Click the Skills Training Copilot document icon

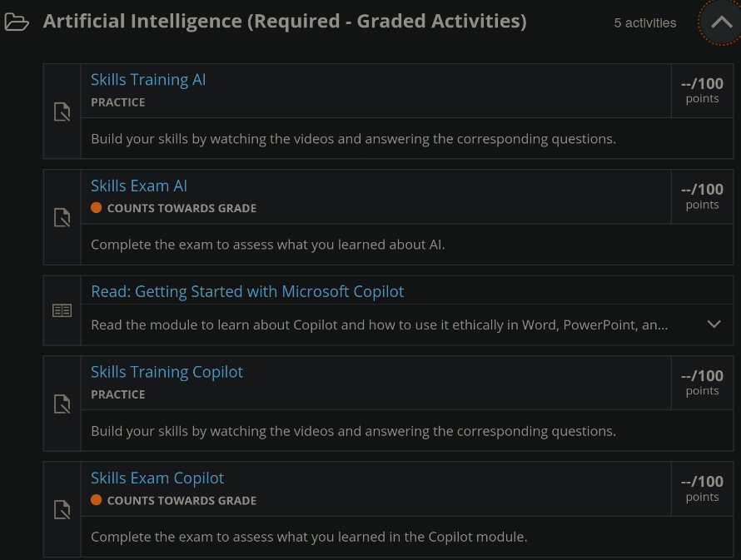(62, 404)
